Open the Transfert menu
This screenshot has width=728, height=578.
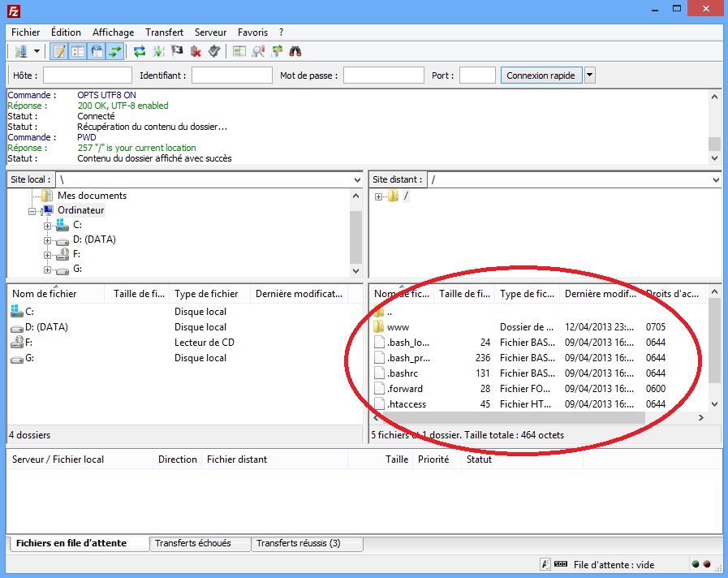pos(165,32)
